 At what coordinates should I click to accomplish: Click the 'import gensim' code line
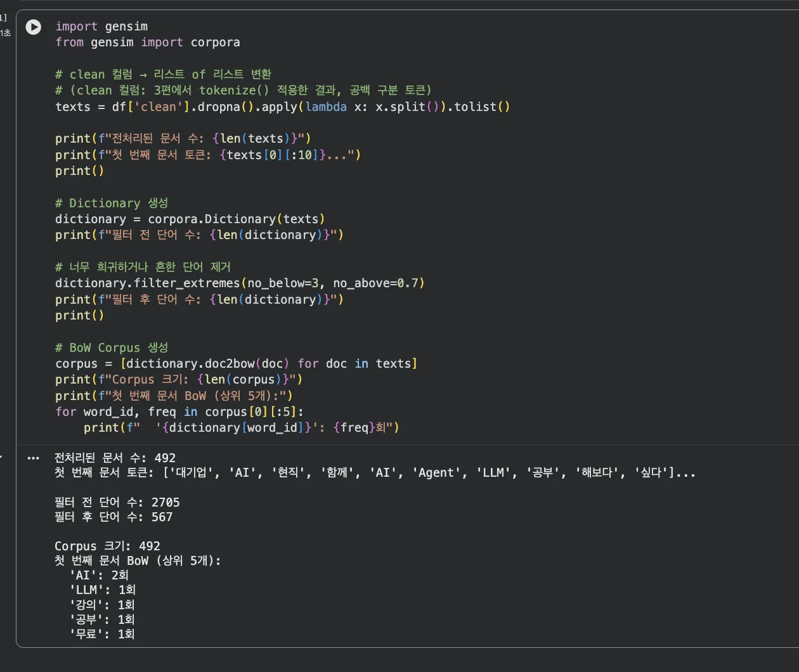click(x=101, y=27)
